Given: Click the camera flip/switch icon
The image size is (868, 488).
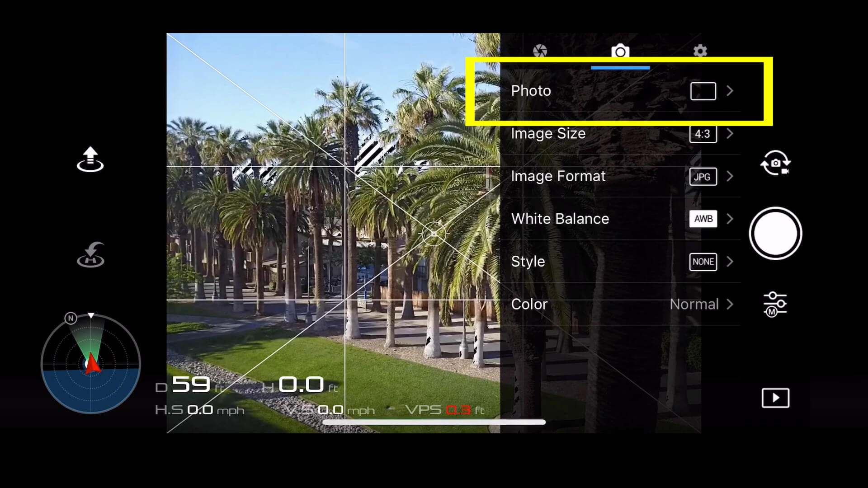Looking at the screenshot, I should point(775,164).
